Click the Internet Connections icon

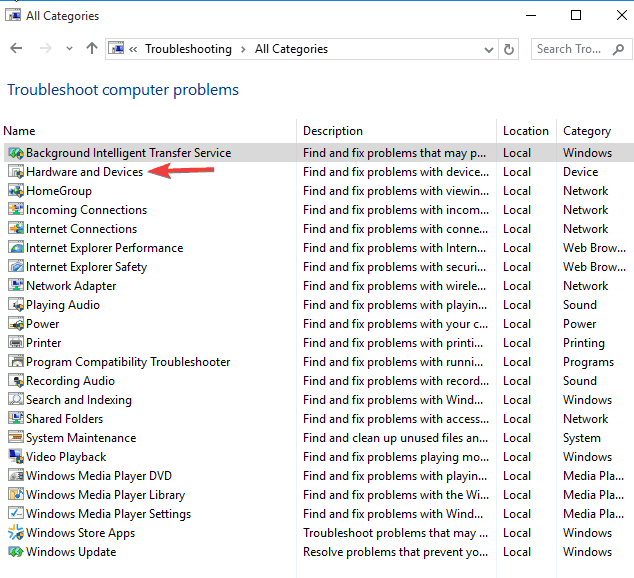(x=16, y=229)
